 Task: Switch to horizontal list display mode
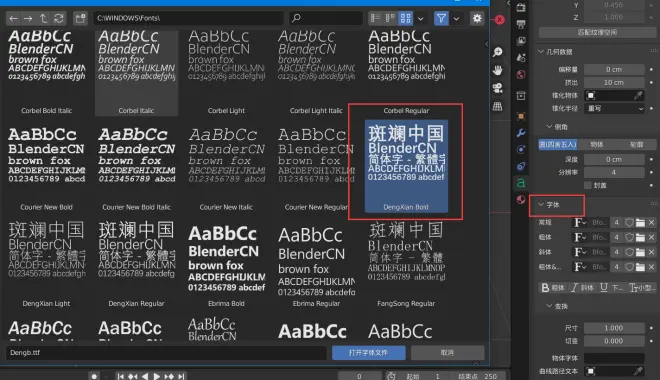tap(390, 19)
